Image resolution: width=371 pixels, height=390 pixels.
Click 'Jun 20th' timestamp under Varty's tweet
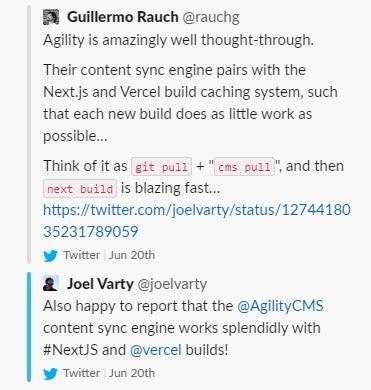tap(132, 373)
